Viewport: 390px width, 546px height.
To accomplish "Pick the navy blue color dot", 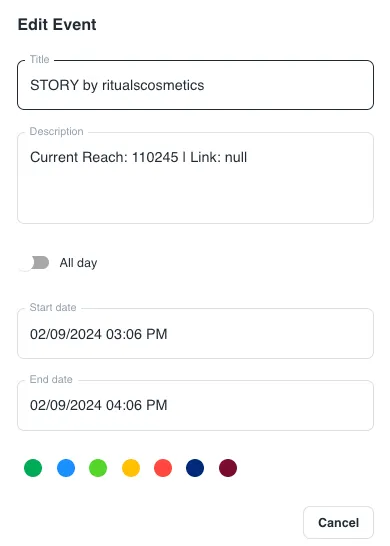I will (195, 468).
